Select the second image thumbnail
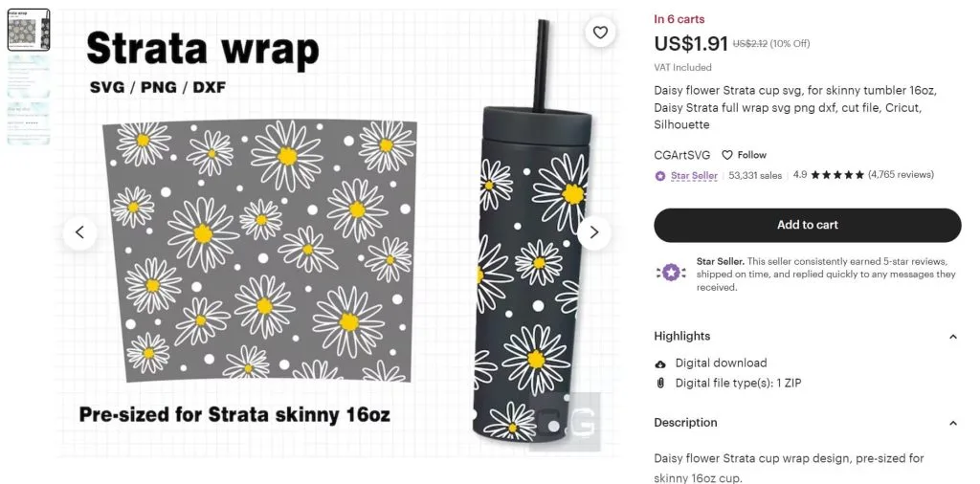The width and height of the screenshot is (980, 484). (29, 77)
